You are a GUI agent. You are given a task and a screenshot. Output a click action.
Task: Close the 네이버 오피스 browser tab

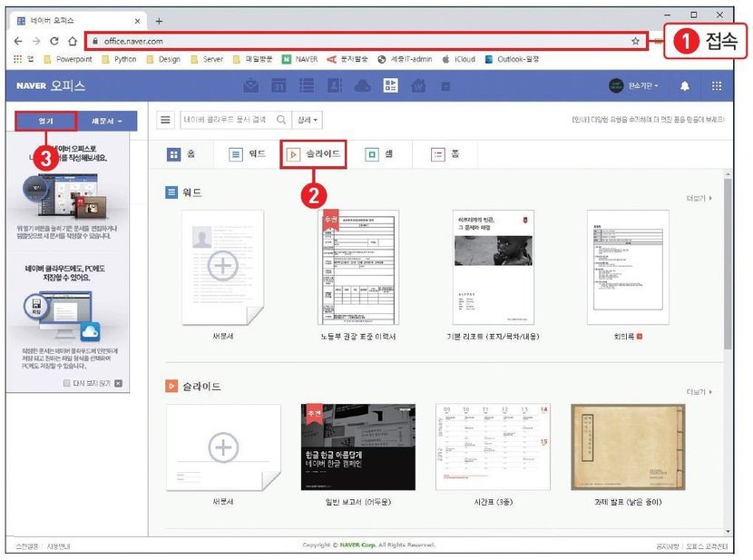pyautogui.click(x=137, y=21)
